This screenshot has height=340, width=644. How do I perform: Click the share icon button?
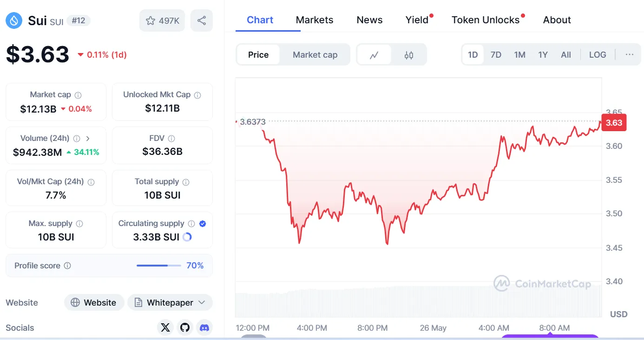(x=202, y=20)
